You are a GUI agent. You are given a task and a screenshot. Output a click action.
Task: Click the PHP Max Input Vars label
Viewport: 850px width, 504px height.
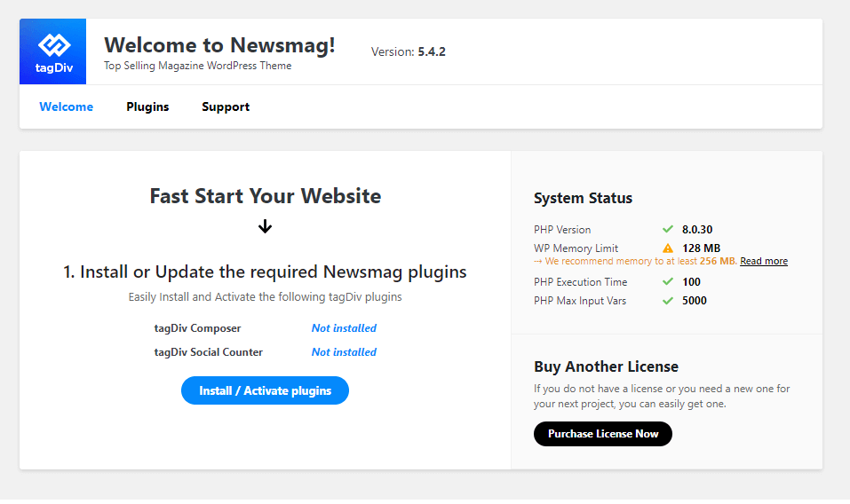point(579,301)
